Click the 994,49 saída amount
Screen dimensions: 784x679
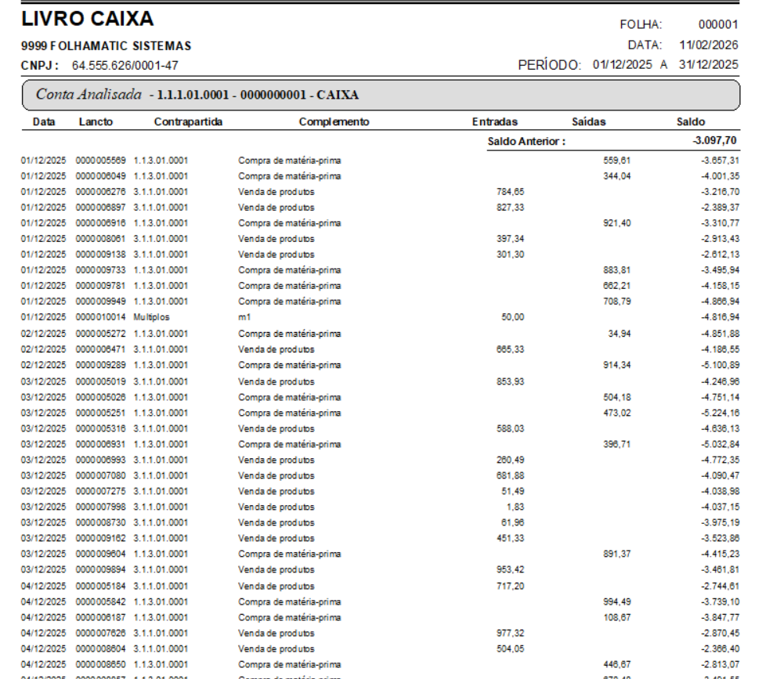point(617,601)
